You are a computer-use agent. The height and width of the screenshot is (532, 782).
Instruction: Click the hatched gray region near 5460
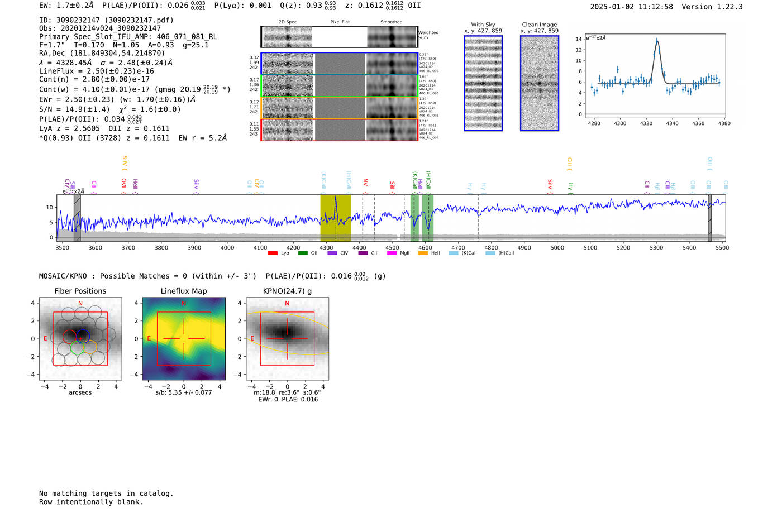point(710,218)
